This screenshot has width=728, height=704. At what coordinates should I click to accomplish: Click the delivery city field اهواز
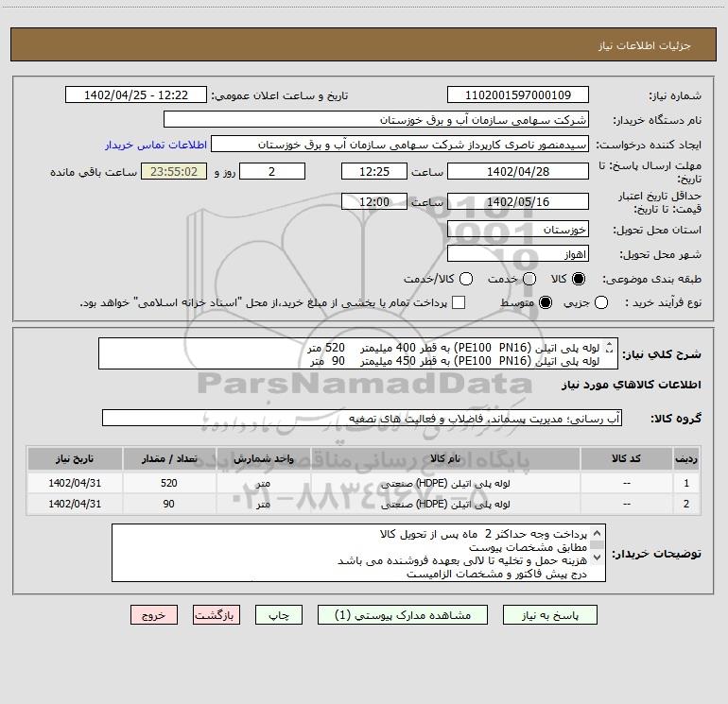coord(518,253)
